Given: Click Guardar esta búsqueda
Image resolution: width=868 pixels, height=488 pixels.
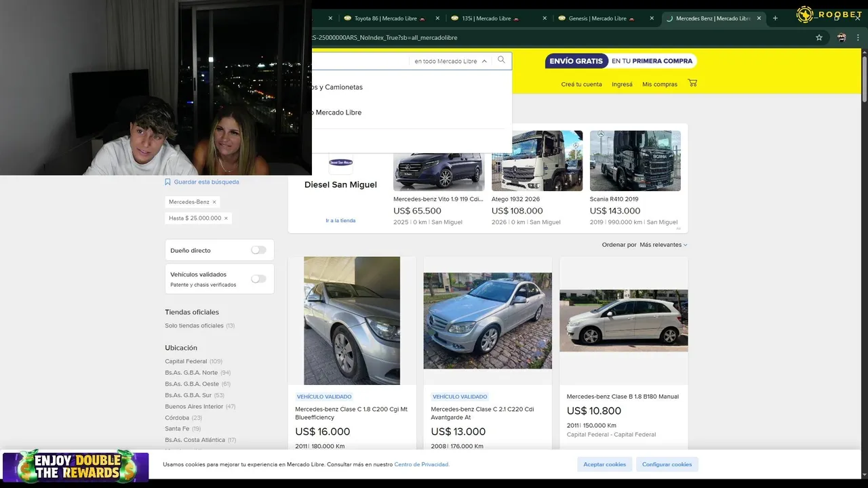Looking at the screenshot, I should [x=202, y=182].
